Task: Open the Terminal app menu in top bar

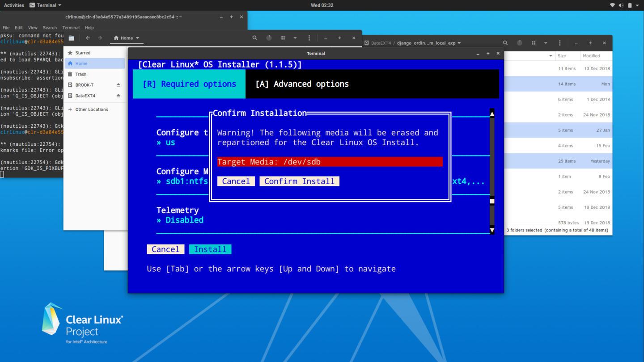Action: (x=45, y=5)
